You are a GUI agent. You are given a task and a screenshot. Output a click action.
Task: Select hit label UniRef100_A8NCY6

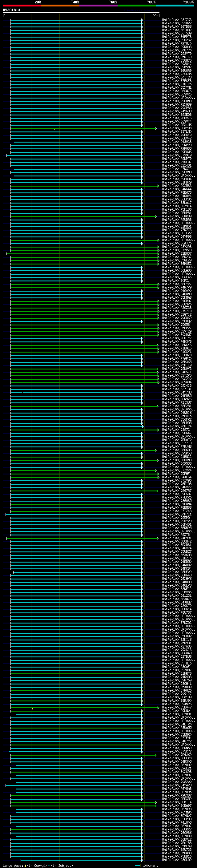177,345
